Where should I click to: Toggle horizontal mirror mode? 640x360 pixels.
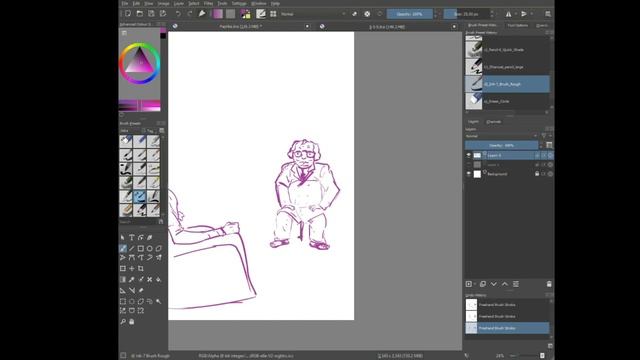tap(509, 14)
